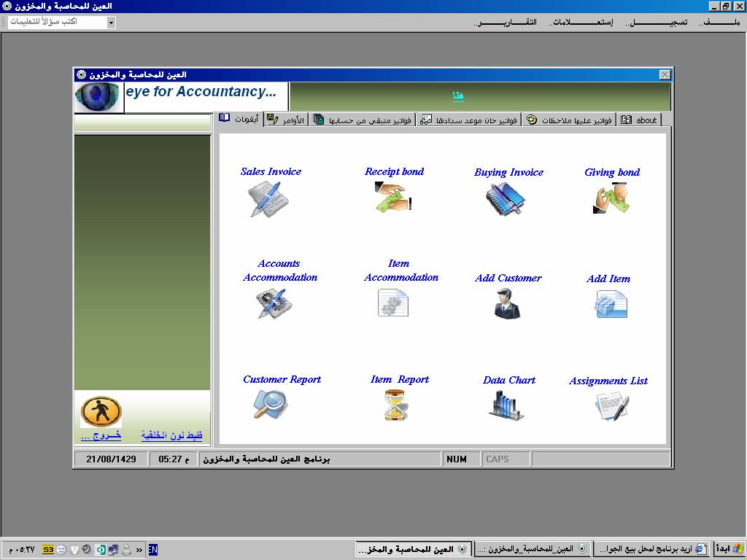
Task: Open فواتير متبقي من حسابها tab
Action: click(x=363, y=120)
